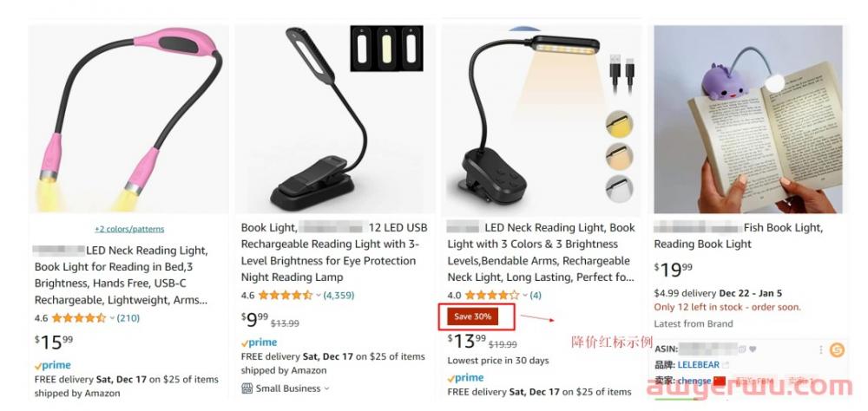Viewport: 868px width, 411px height.
Task: Click the LELEBEAR brand link
Action: [698, 365]
